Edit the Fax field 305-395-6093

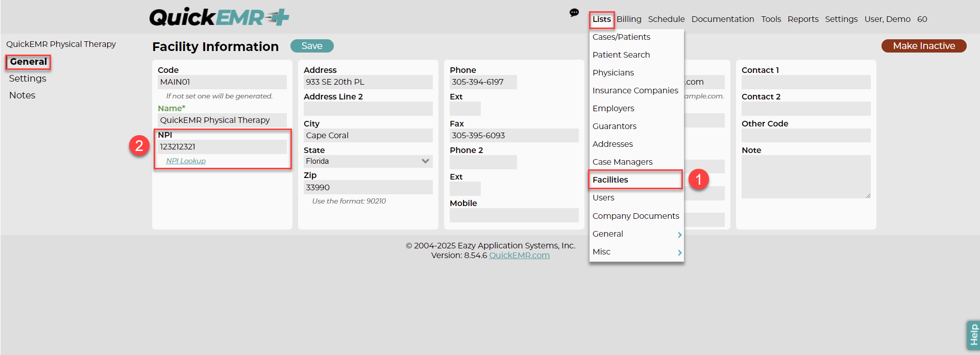tap(514, 136)
